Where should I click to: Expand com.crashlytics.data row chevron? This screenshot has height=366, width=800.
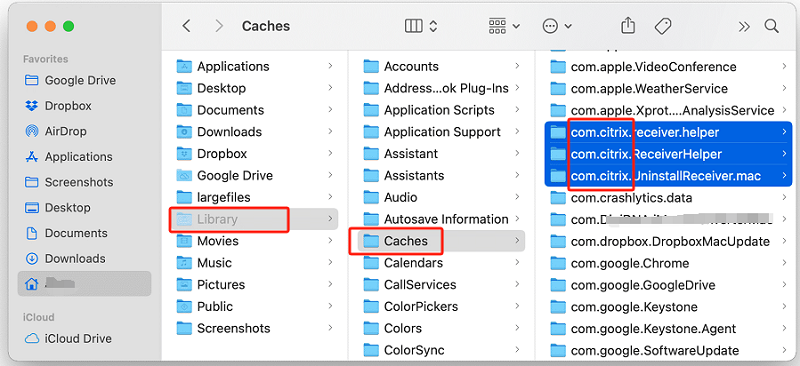click(x=784, y=198)
